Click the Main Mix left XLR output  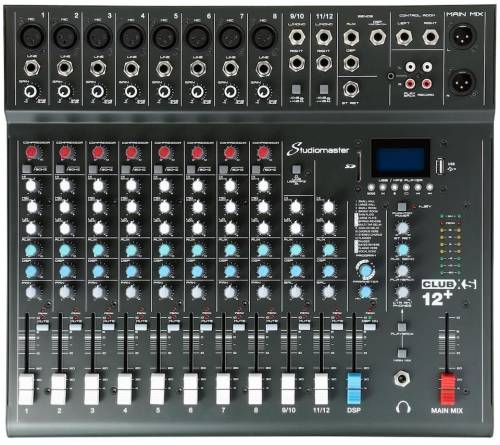point(463,35)
